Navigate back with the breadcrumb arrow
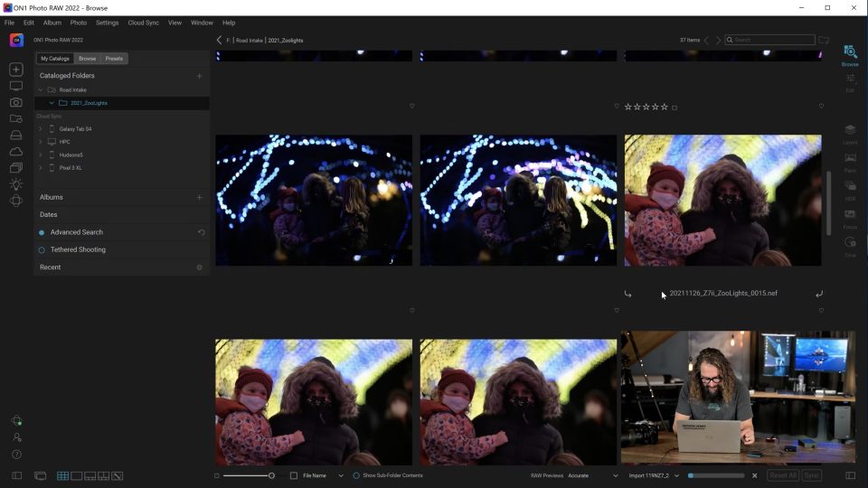The image size is (868, 488). [219, 40]
